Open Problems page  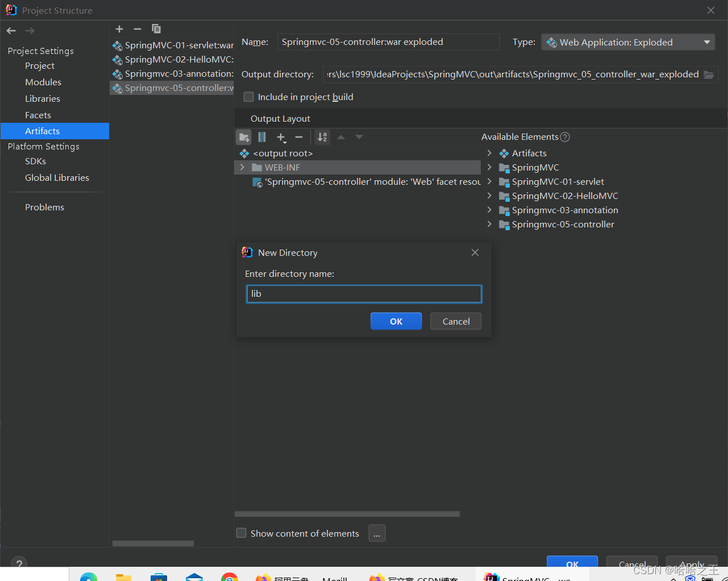point(44,208)
